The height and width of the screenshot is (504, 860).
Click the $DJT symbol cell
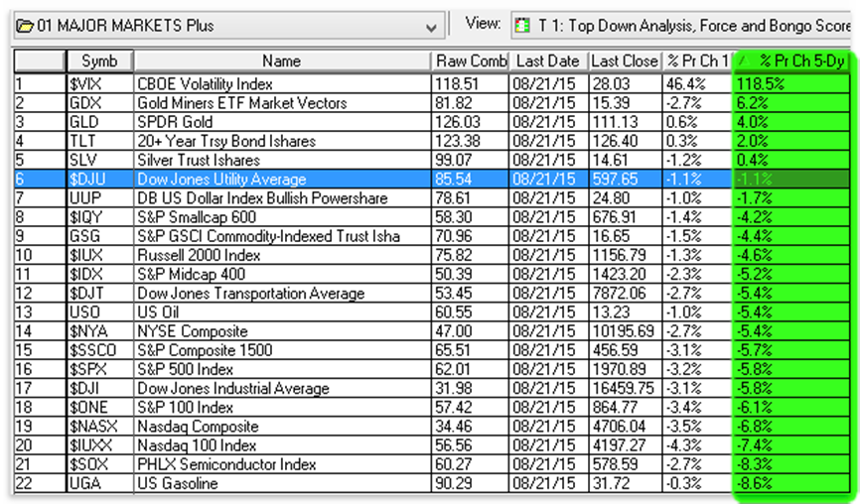point(100,293)
